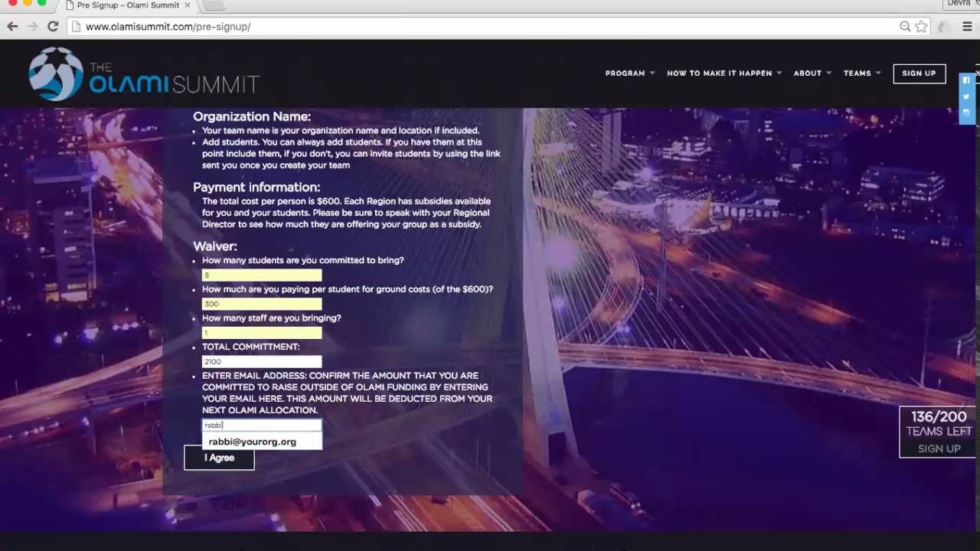Open the Devra profile button in Chrome

(961, 4)
